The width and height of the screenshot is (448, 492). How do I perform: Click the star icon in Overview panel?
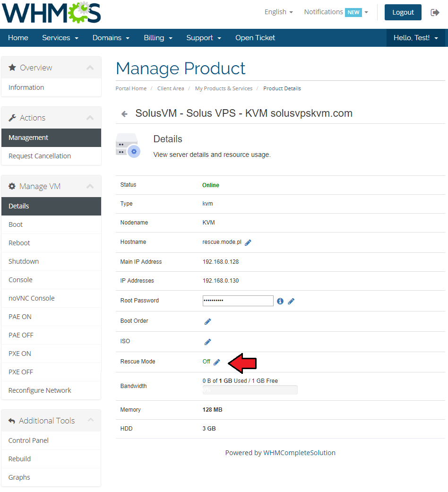[x=12, y=68]
